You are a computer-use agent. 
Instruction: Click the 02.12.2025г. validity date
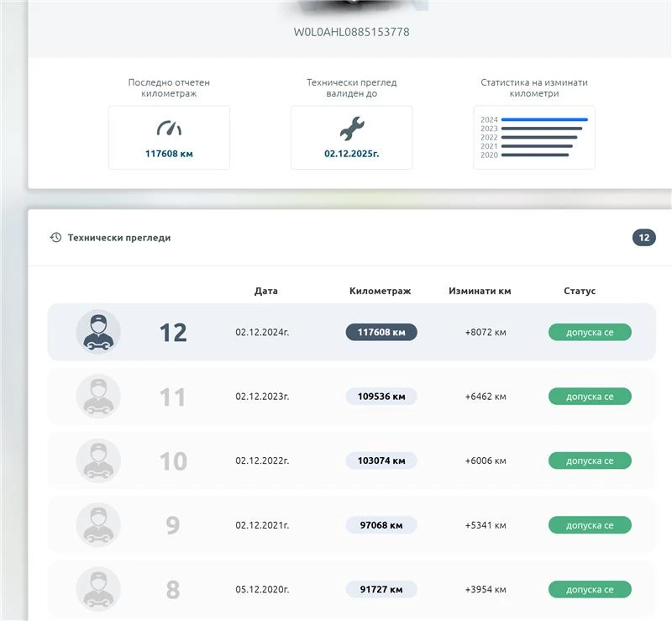(351, 154)
